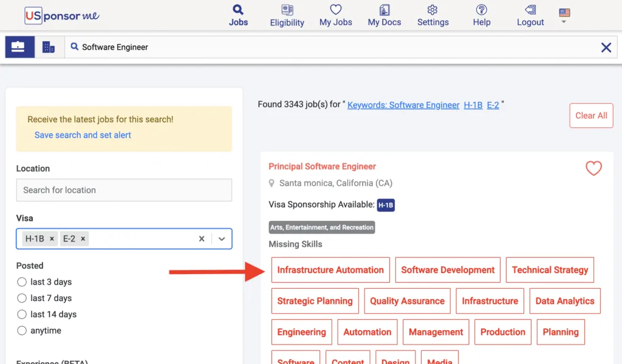Open the Principal Software Engineer job
Image resolution: width=622 pixels, height=364 pixels.
[322, 166]
